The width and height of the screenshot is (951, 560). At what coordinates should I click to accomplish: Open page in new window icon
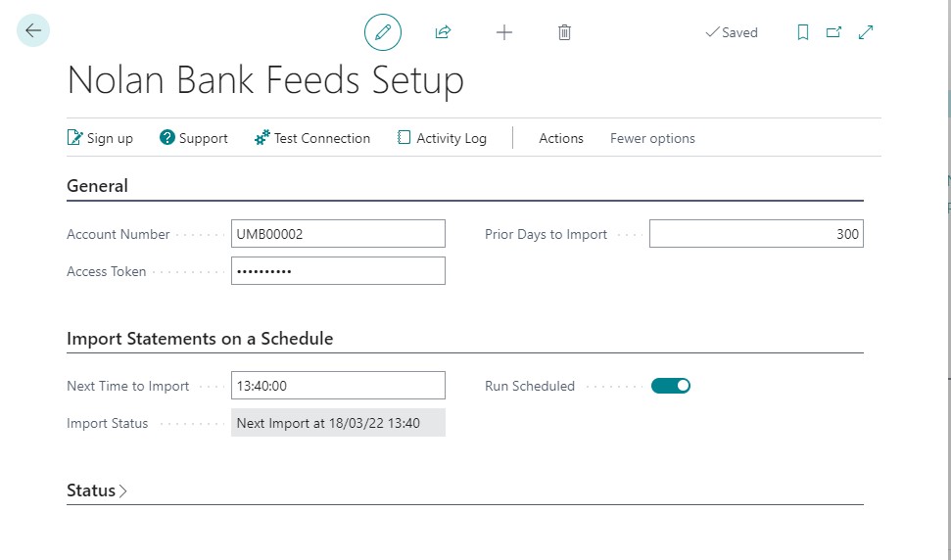click(x=833, y=32)
